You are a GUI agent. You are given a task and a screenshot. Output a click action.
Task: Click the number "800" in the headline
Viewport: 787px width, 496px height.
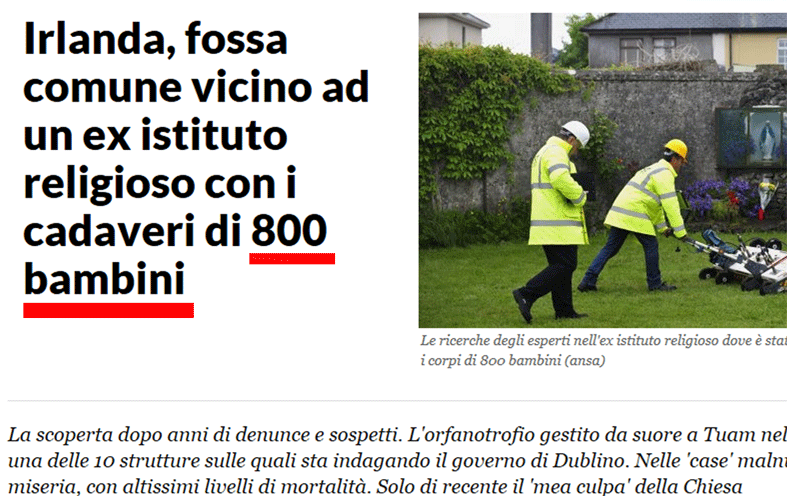tap(289, 230)
